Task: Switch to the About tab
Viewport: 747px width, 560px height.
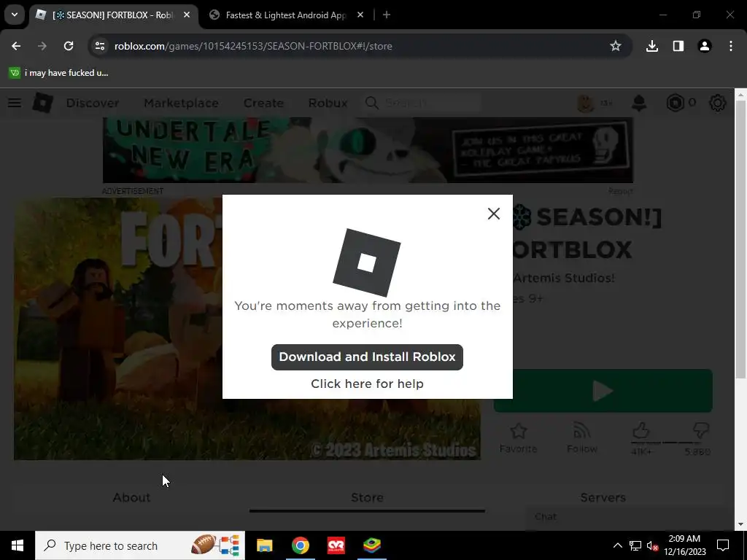Action: (x=131, y=497)
